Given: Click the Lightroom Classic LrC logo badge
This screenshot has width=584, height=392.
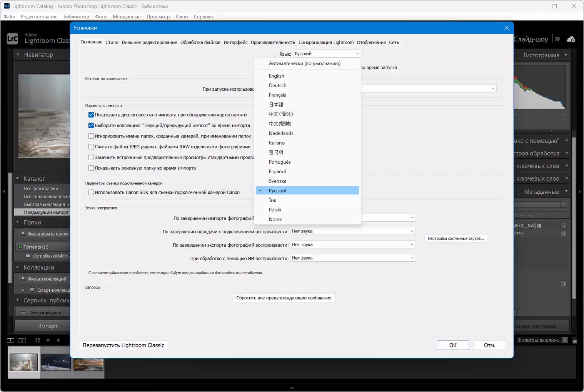Looking at the screenshot, I should coord(12,39).
